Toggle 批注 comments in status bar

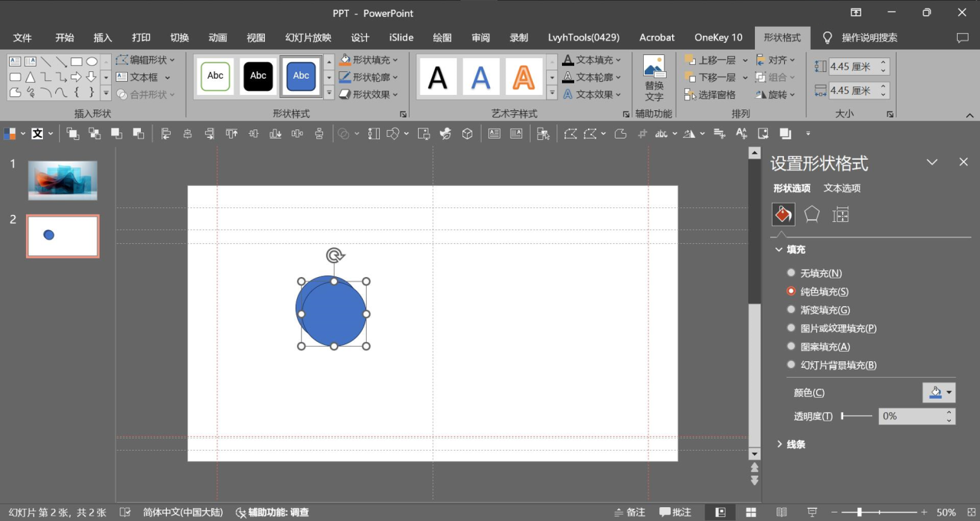(675, 512)
